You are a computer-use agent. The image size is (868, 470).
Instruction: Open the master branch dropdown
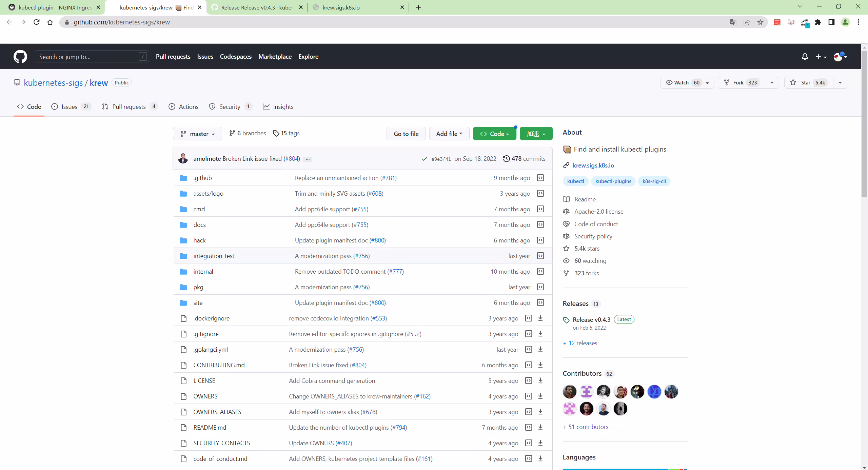click(x=197, y=134)
